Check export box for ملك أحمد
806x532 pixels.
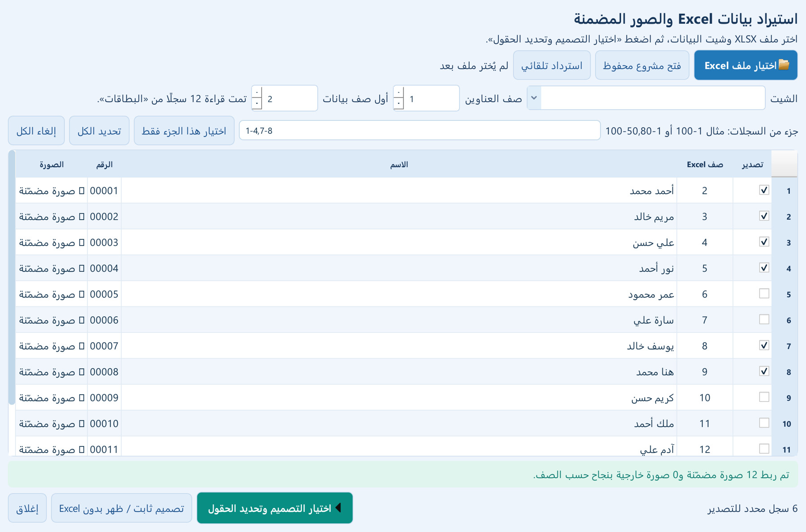click(x=764, y=423)
